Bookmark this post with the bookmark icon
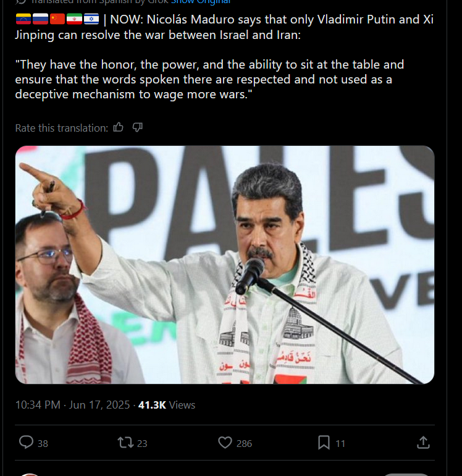The image size is (462, 476). (x=324, y=443)
